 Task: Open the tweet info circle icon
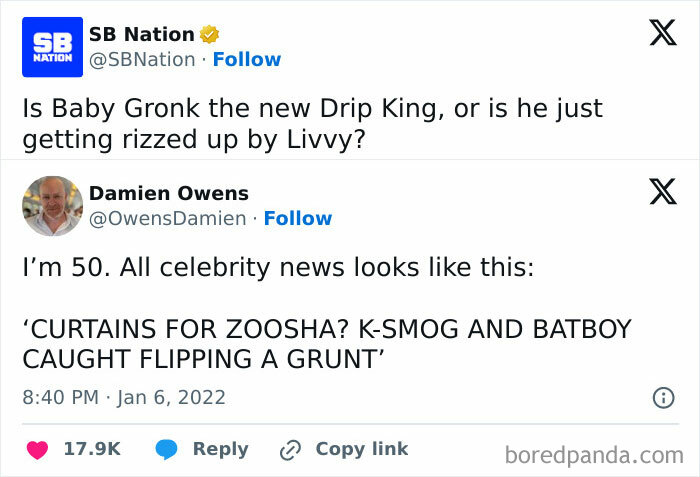(662, 398)
